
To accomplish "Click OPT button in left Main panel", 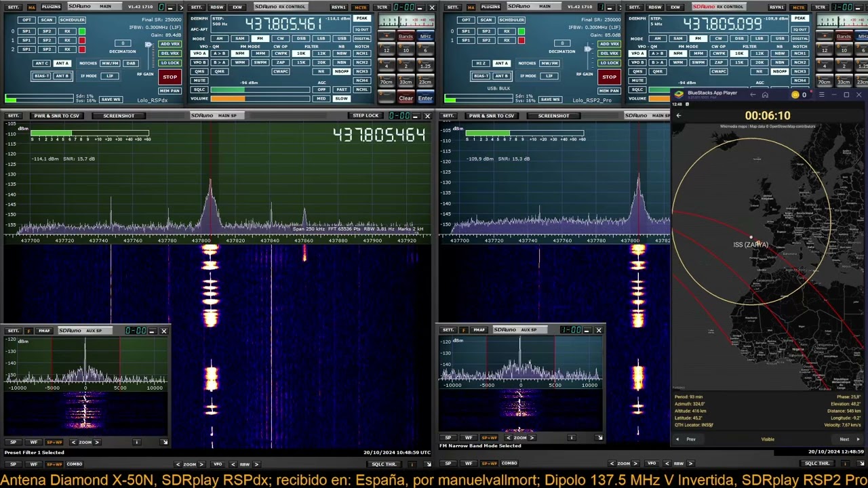I will pos(26,20).
